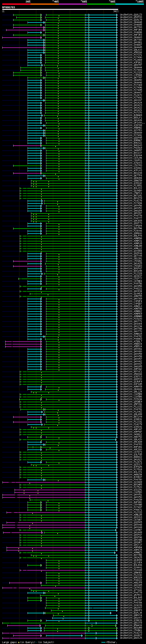This screenshot has height=644, width=146.
Task: Click hit label UniRef100_A9NMJ8
Action: point(131,244)
